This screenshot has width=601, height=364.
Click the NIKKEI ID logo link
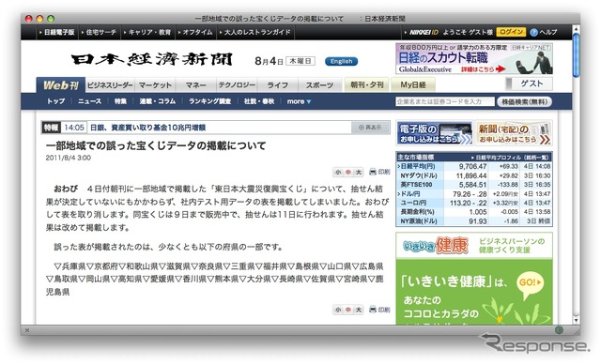pos(424,32)
